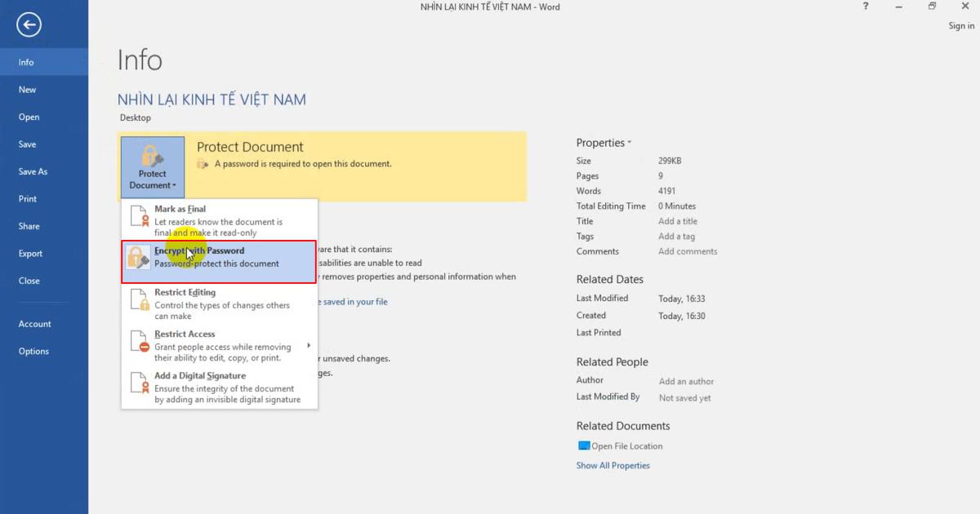Screen dimensions: 980x514
Task: Click the Open File Location folder icon
Action: coord(584,445)
